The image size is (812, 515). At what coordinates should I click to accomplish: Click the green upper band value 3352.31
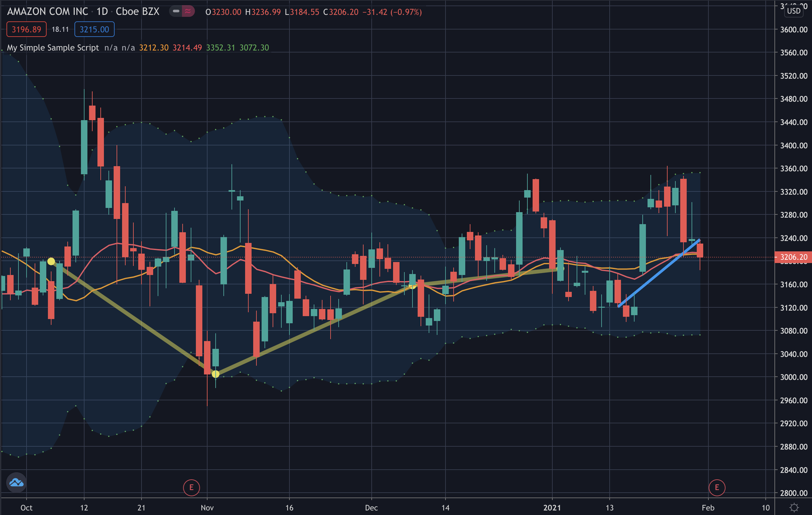(220, 48)
